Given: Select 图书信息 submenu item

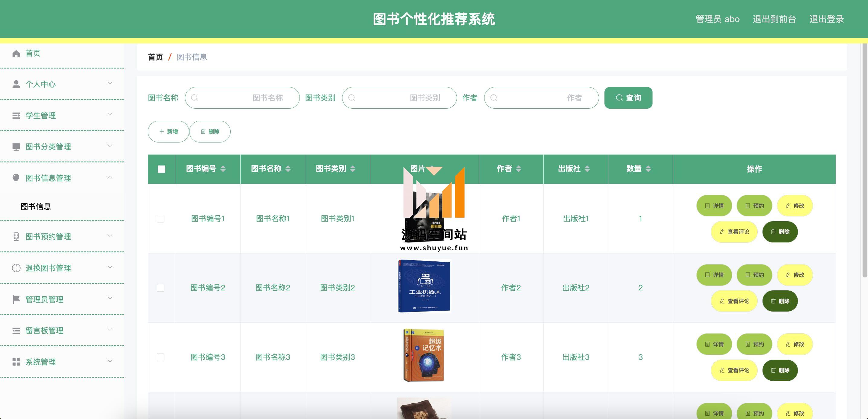Looking at the screenshot, I should click(x=36, y=206).
